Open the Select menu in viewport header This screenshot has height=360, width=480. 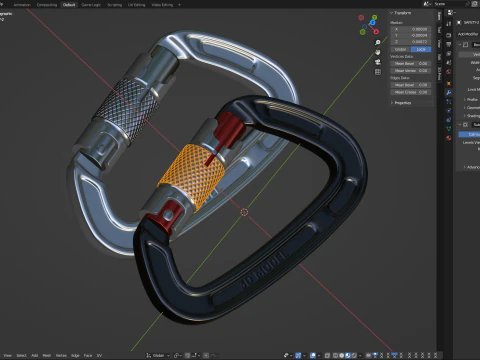[x=21, y=355]
